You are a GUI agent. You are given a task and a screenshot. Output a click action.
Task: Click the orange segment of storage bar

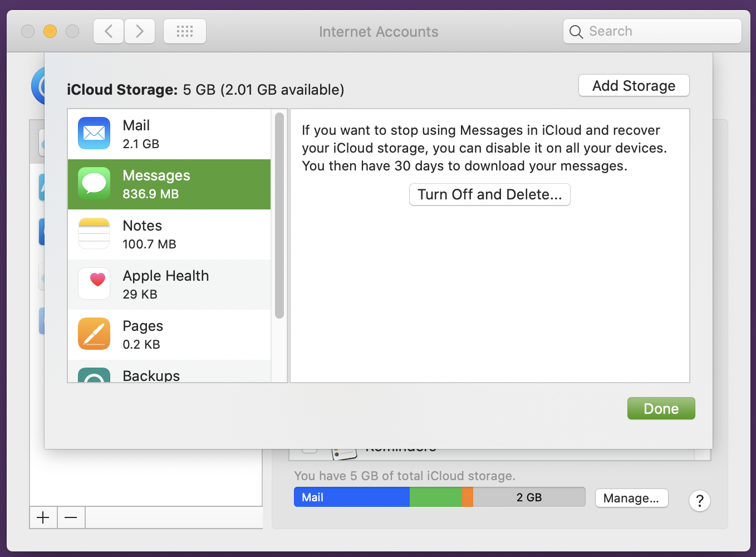click(468, 497)
